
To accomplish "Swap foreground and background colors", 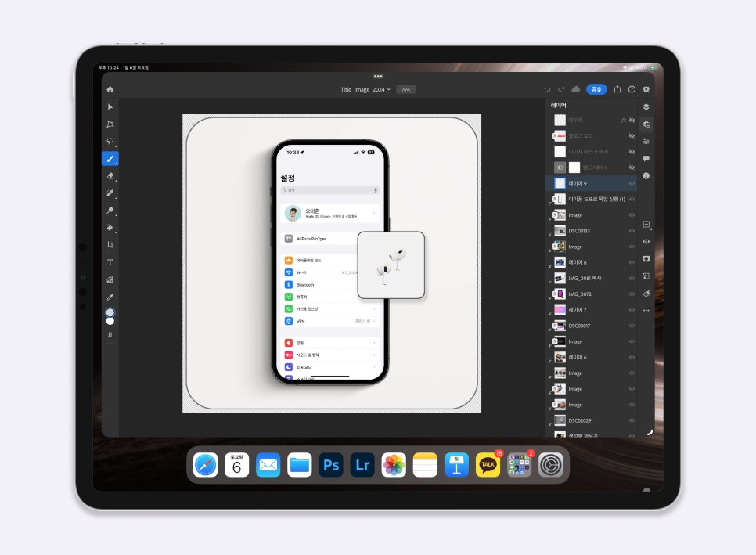I will tap(110, 334).
